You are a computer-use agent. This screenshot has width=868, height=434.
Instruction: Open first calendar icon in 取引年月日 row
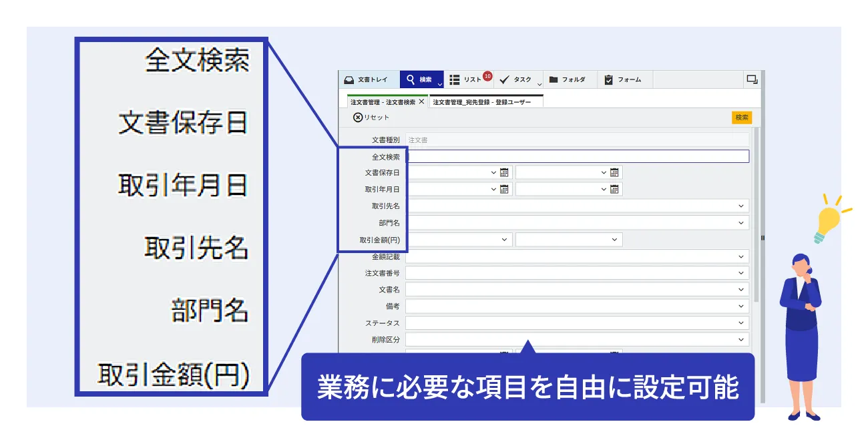click(504, 189)
